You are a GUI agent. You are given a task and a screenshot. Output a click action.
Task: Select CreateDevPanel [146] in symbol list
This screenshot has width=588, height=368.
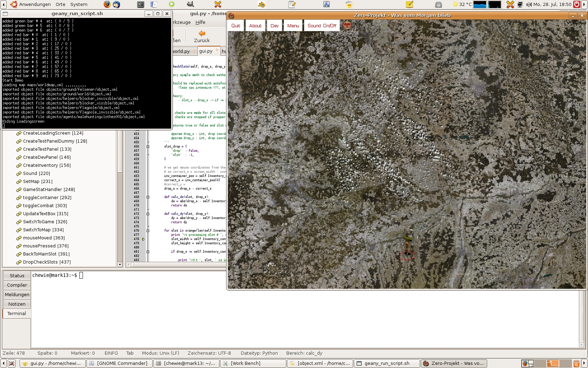point(47,157)
